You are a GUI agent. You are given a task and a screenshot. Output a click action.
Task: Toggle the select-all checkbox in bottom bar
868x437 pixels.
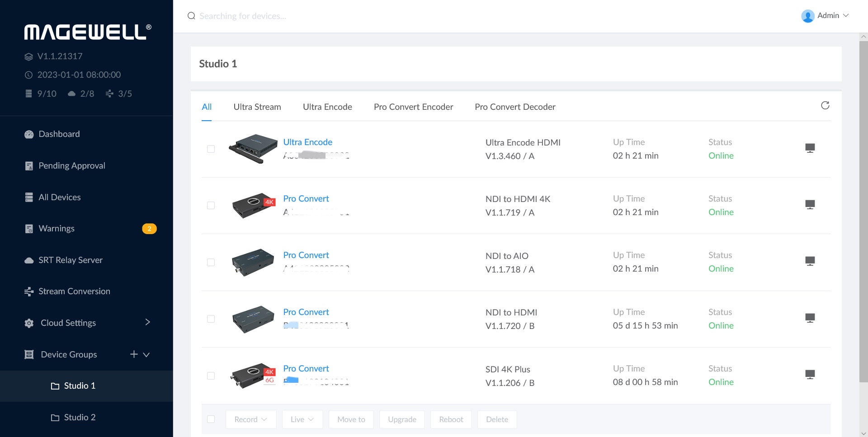tap(211, 419)
